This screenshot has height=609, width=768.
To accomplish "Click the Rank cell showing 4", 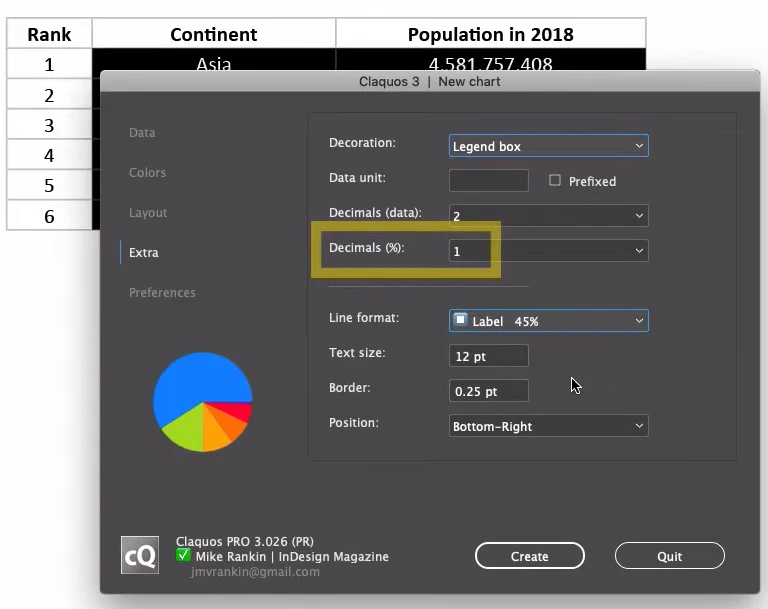I will tap(49, 155).
